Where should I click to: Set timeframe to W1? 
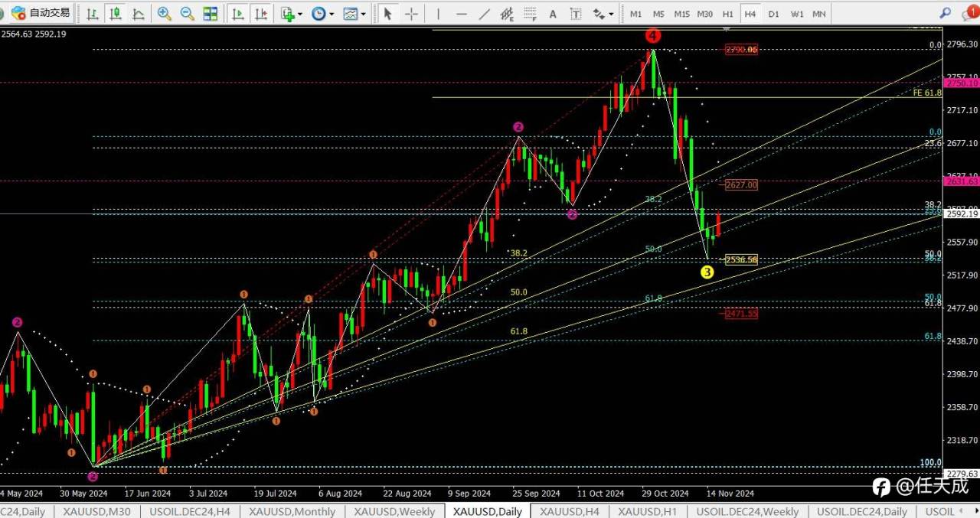click(x=797, y=13)
